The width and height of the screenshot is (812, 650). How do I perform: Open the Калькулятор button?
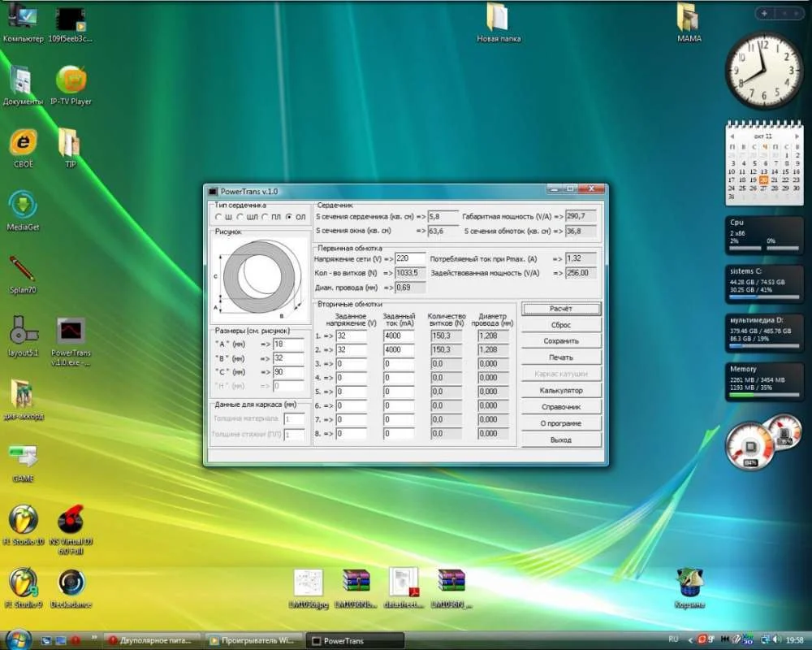(560, 391)
